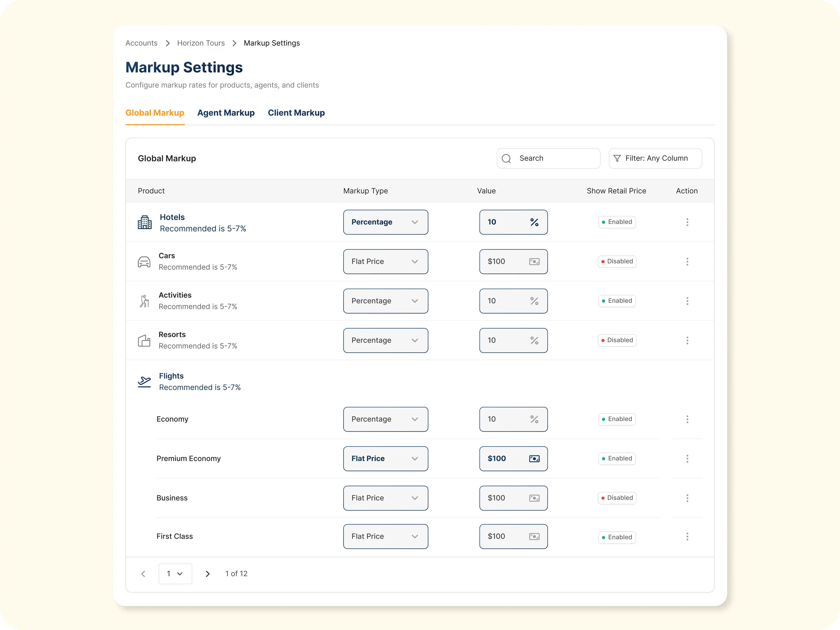840x630 pixels.
Task: Open Cars Flat Price dropdown
Action: pyautogui.click(x=385, y=262)
